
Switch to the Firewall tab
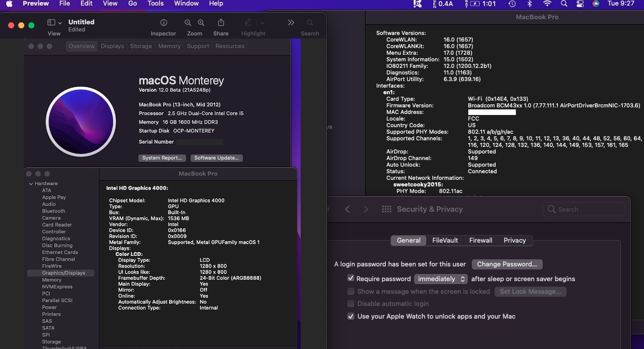point(480,240)
